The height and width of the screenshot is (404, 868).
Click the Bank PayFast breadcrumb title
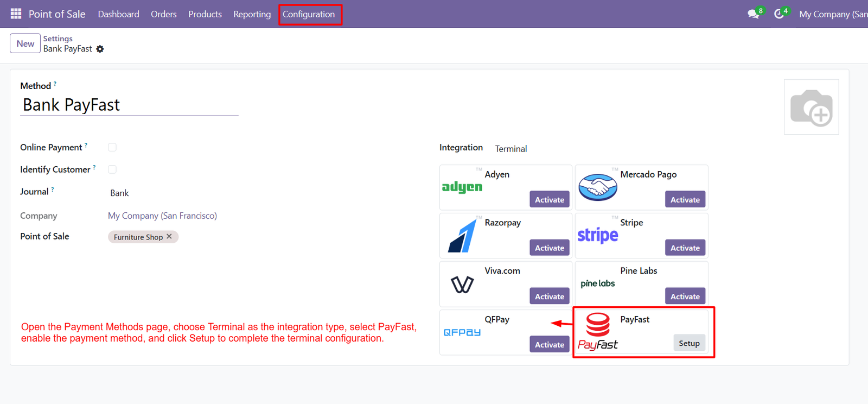(x=68, y=49)
